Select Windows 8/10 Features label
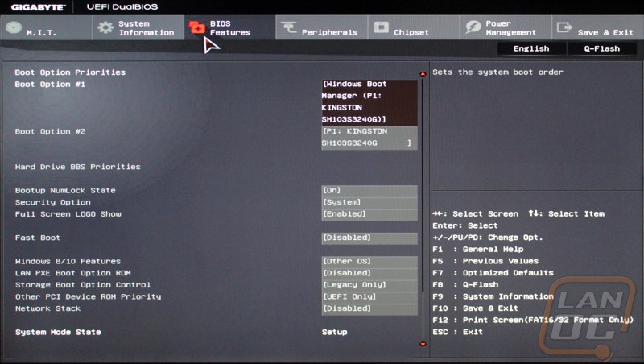644x364 pixels. (68, 261)
